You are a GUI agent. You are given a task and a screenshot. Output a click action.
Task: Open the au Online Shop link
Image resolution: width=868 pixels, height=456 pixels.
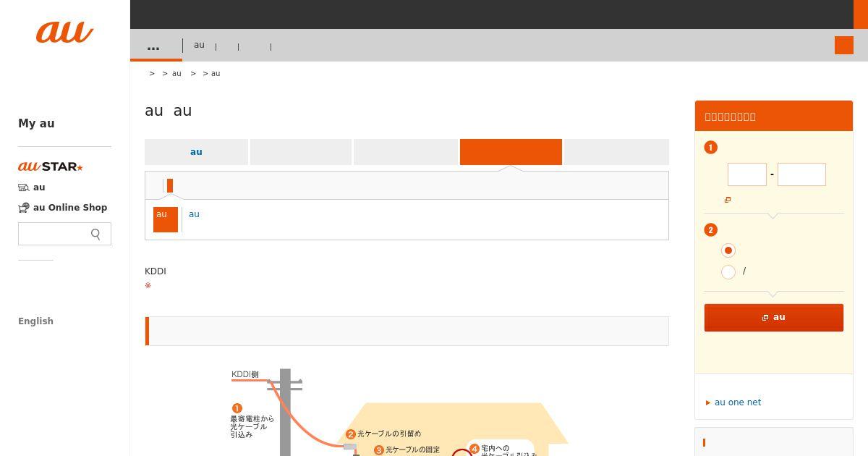pos(70,208)
